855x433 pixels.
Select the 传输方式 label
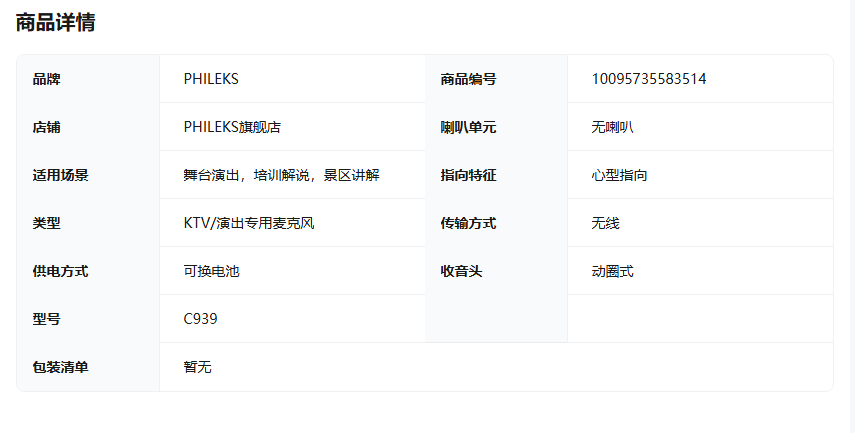[x=468, y=223]
